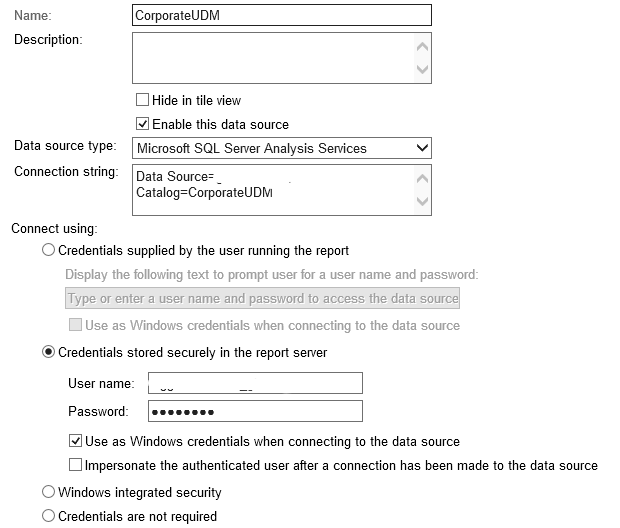Click the Data source type dropdown arrow
The width and height of the screenshot is (620, 528).
tap(421, 149)
